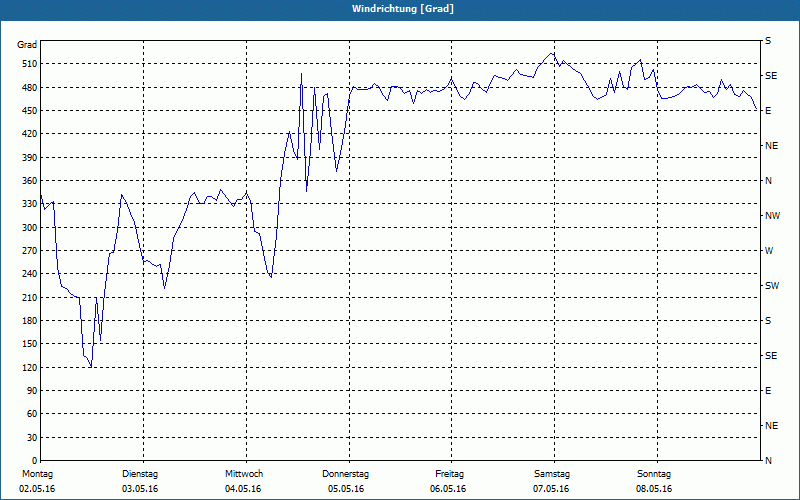Select the 'Sonntag' day label
Viewport: 800px width, 500px height.
(654, 474)
